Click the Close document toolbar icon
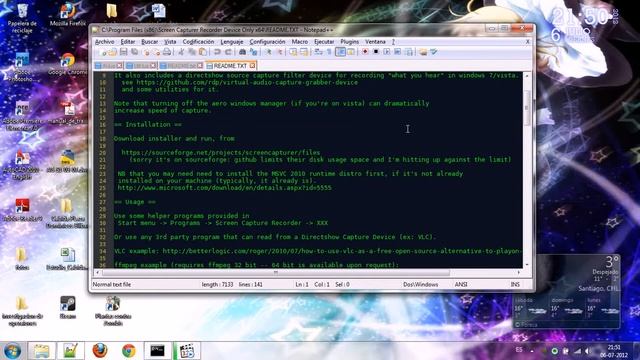The height and width of the screenshot is (360, 640). coord(146,52)
